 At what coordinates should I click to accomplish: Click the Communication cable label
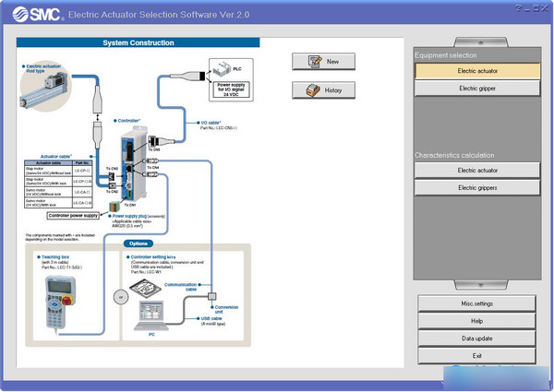click(181, 287)
